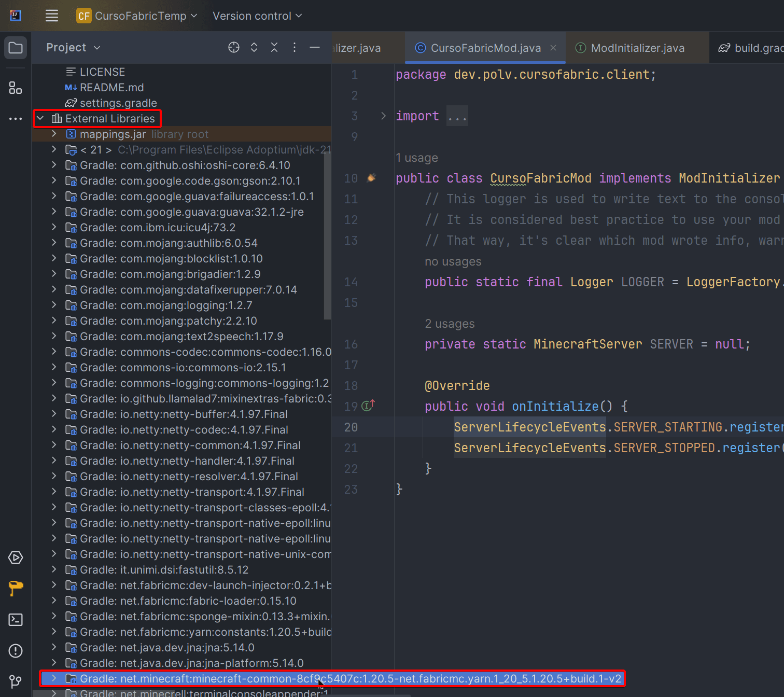Click Expand All in Project panel
This screenshot has width=784, height=697.
(254, 47)
